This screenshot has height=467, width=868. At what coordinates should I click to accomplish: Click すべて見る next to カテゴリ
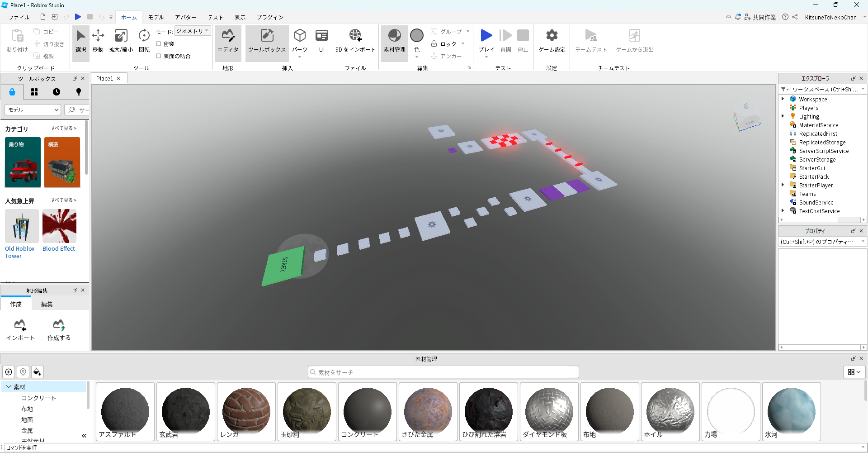click(x=64, y=128)
